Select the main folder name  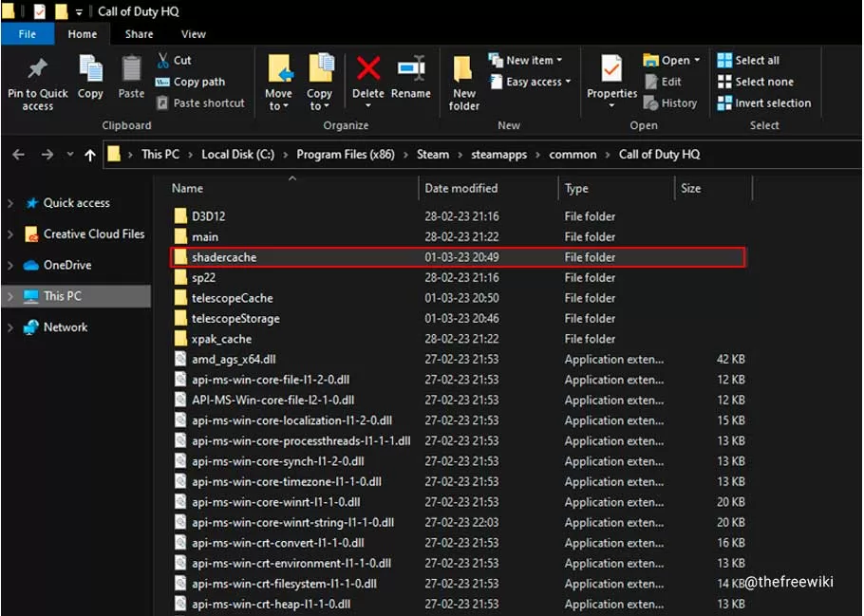pos(205,237)
